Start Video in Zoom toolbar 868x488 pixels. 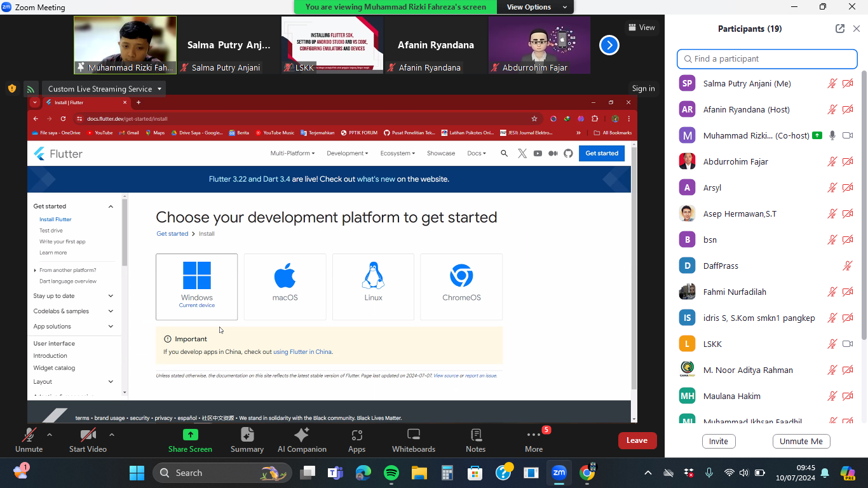coord(88,440)
